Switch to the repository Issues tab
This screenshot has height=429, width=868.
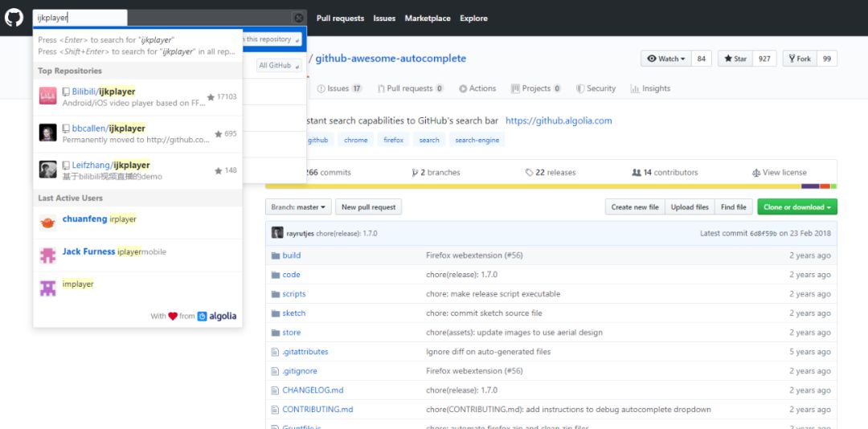(x=339, y=88)
